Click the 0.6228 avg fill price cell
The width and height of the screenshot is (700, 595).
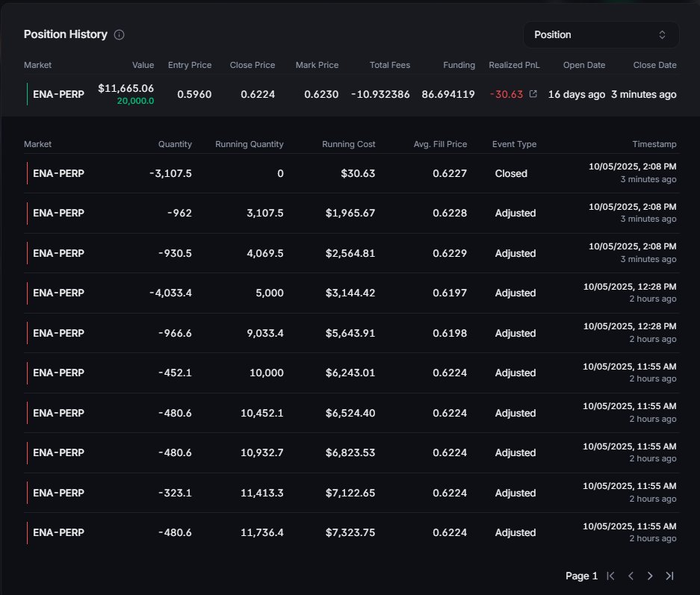pos(450,214)
